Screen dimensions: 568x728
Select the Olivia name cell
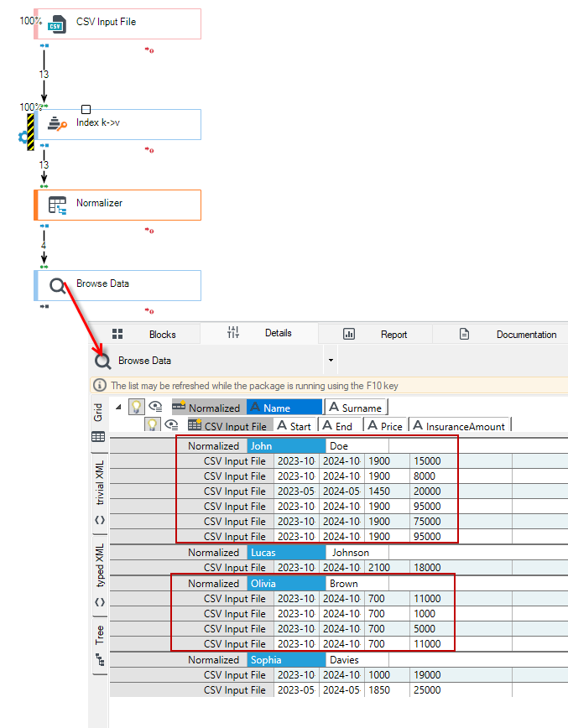(286, 584)
